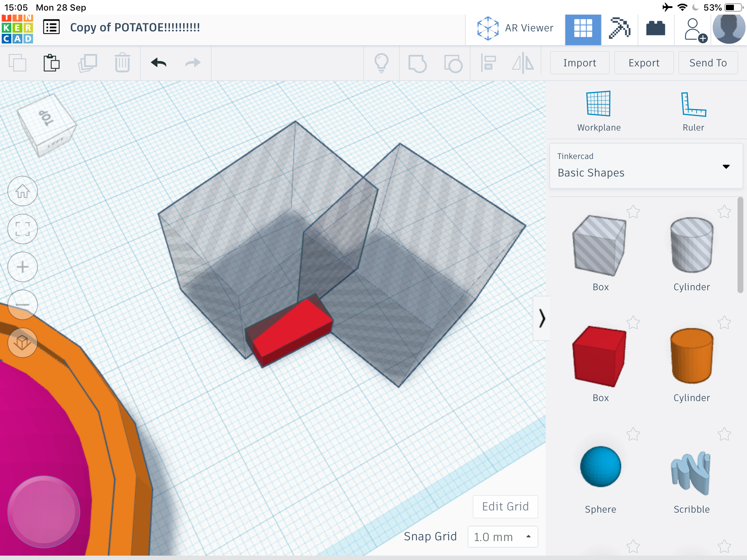747x560 pixels.
Task: Click the undo arrow icon
Action: coord(159,63)
